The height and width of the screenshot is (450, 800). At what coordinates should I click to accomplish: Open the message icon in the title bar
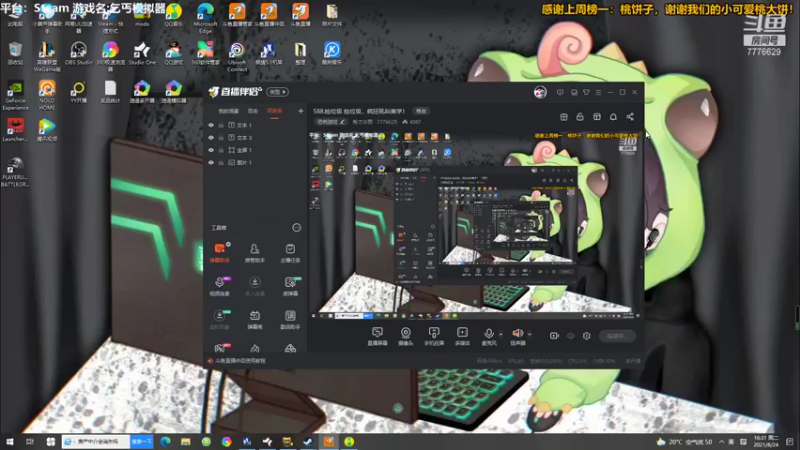pos(560,92)
